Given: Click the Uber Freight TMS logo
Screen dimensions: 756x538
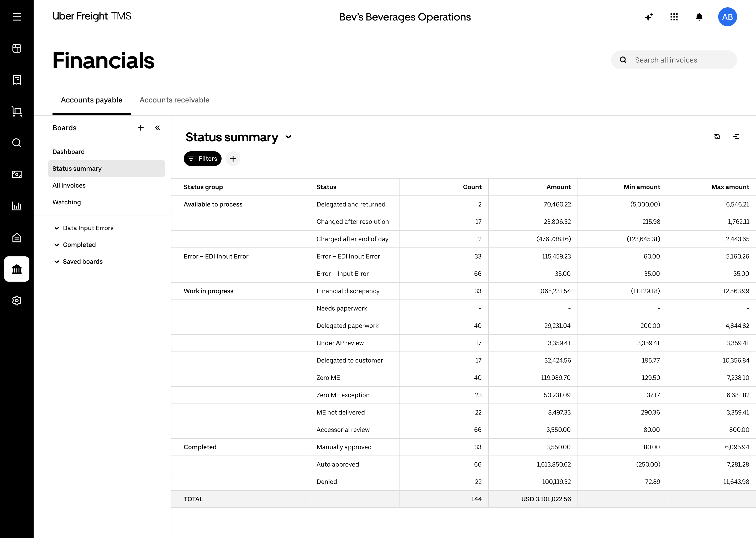Looking at the screenshot, I should (x=92, y=16).
